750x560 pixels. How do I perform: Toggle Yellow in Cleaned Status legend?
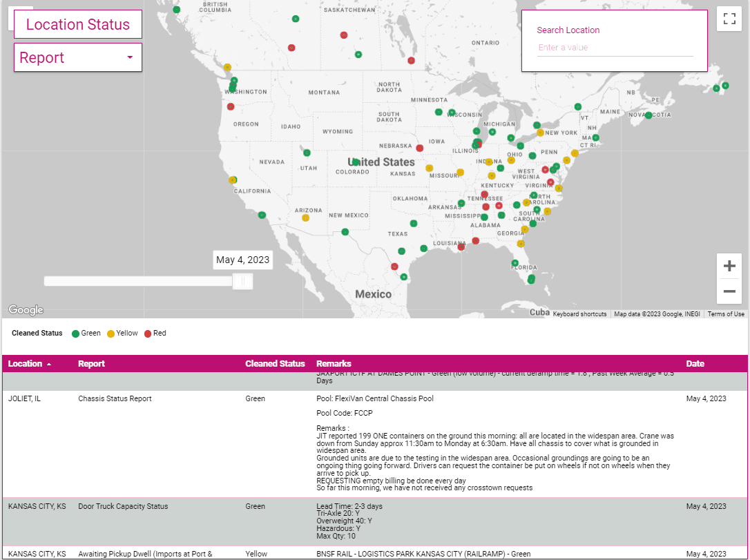122,334
